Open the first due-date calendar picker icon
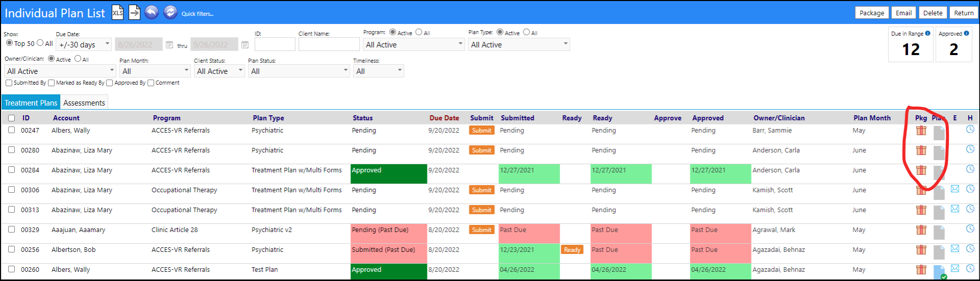 click(x=169, y=45)
